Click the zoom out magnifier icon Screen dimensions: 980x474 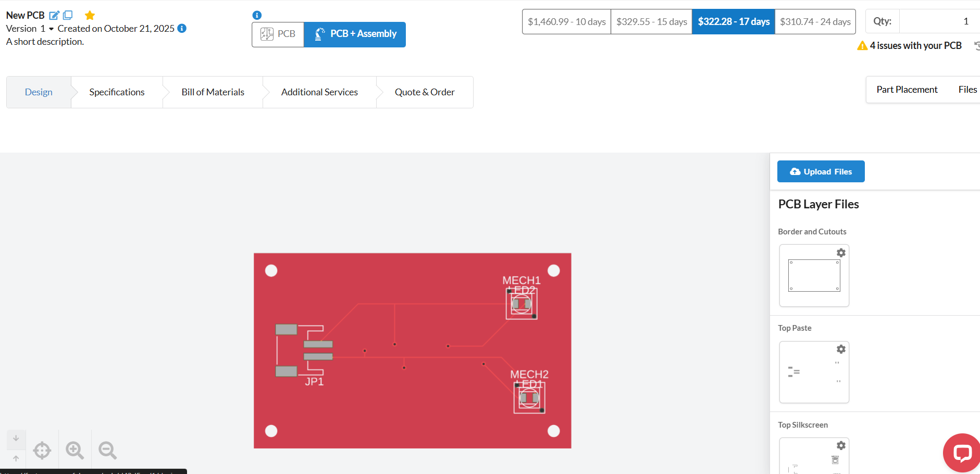(107, 450)
